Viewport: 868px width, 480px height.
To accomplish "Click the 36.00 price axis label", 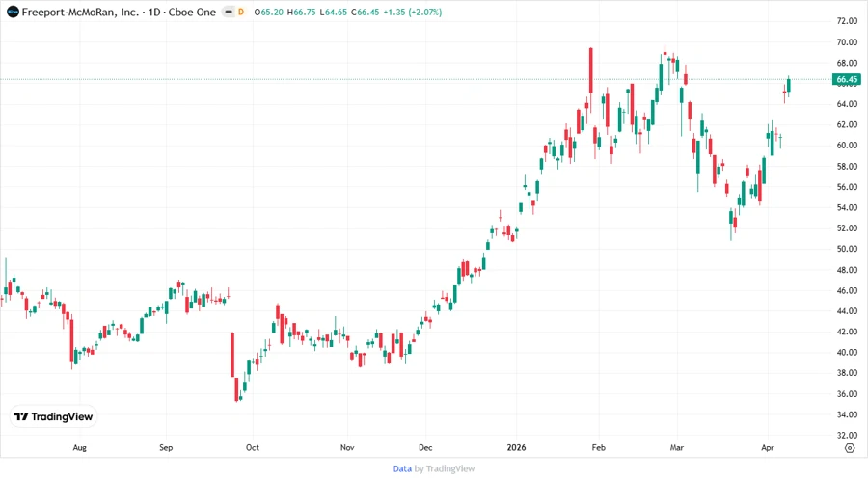I will point(847,393).
